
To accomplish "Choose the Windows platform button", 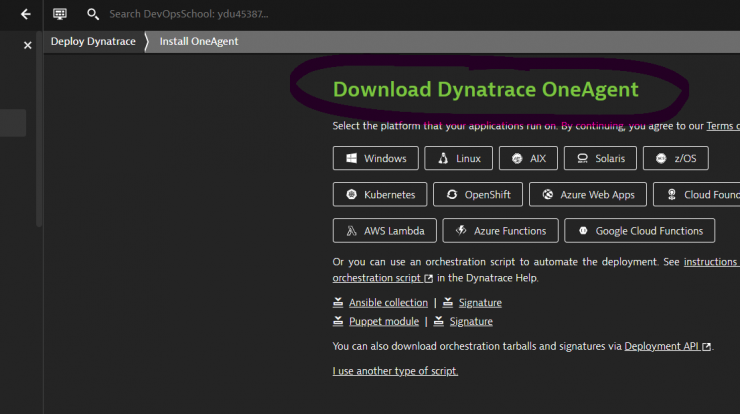I will pyautogui.click(x=376, y=158).
